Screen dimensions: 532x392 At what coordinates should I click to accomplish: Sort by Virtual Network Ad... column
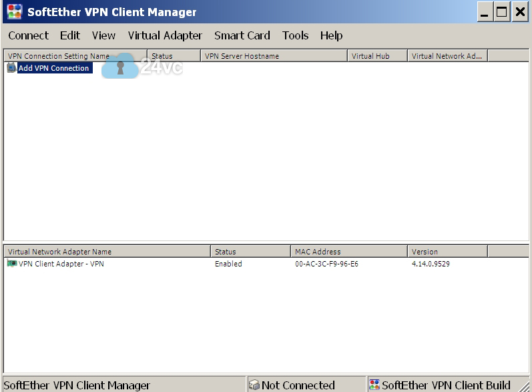click(447, 55)
